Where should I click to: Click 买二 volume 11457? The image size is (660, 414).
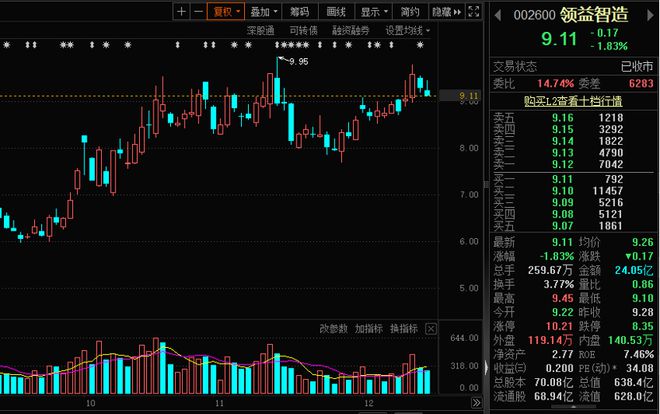(607, 191)
